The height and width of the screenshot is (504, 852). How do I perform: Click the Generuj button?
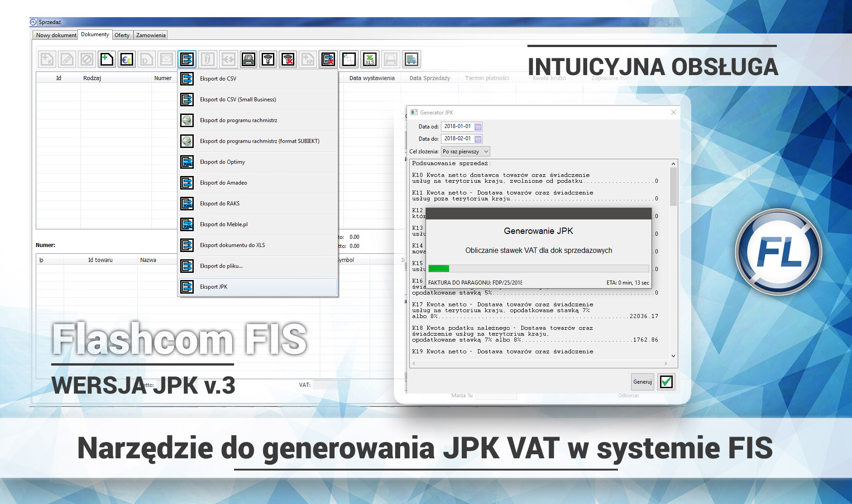642,382
